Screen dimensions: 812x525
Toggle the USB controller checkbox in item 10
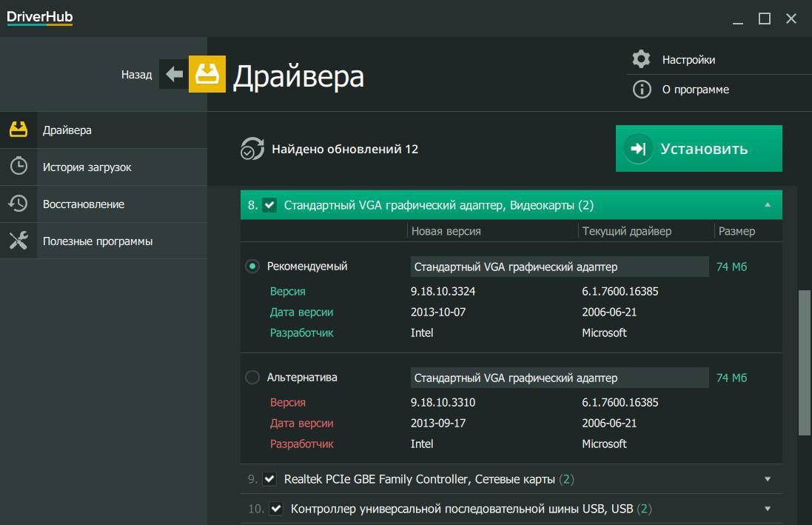[x=276, y=509]
